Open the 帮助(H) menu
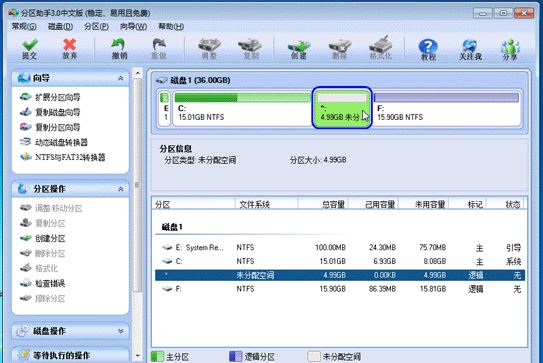 click(171, 26)
